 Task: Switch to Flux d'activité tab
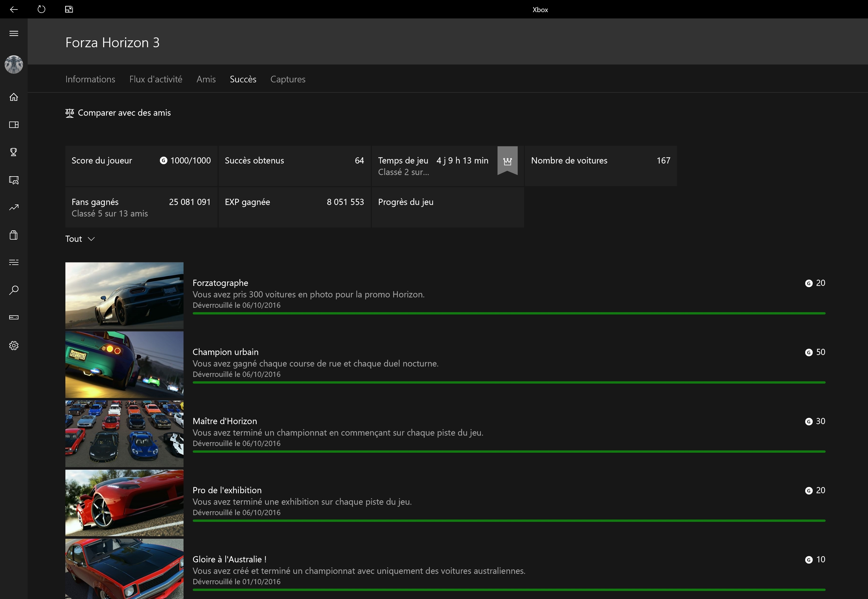(x=156, y=79)
